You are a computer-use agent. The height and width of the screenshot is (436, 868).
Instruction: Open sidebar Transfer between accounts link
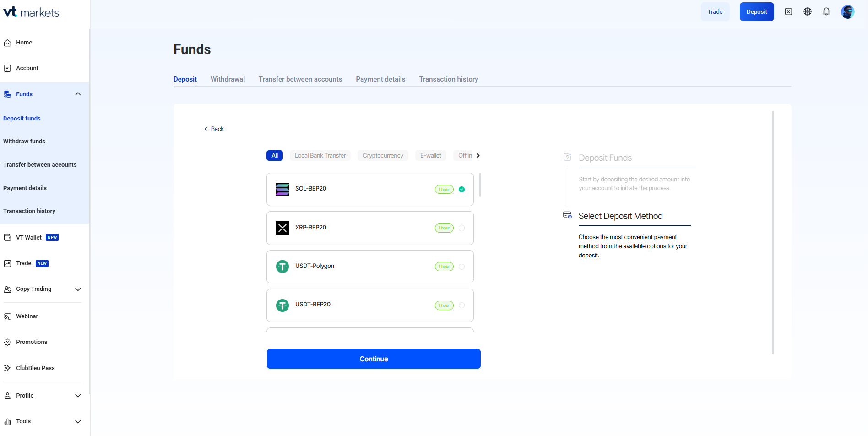[x=40, y=165]
